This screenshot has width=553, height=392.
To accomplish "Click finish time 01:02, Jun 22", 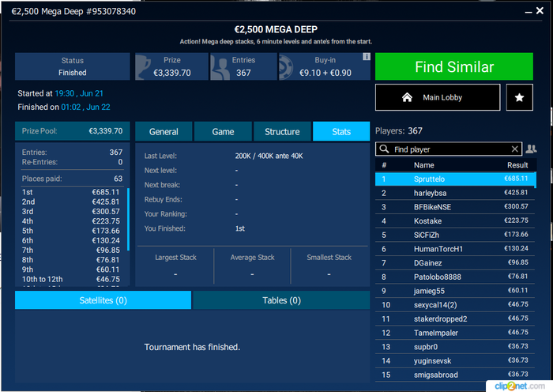I will 85,107.
